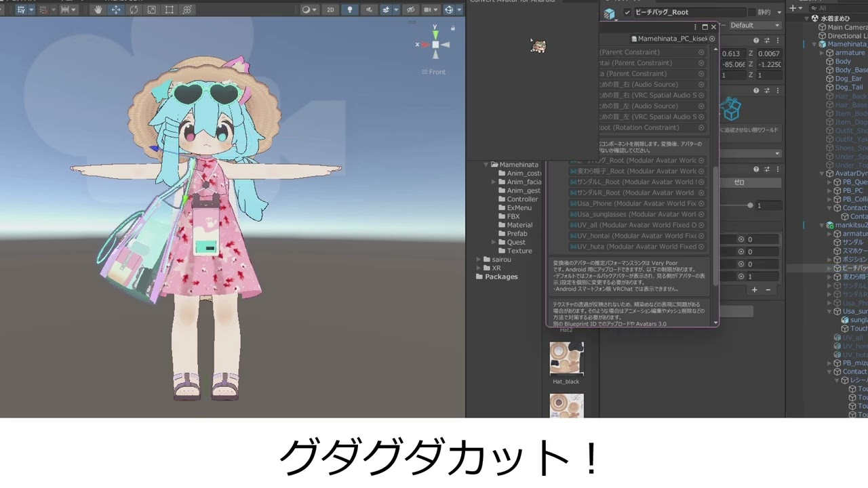Open Transform component help icon
This screenshot has width=868, height=488.
pos(756,41)
